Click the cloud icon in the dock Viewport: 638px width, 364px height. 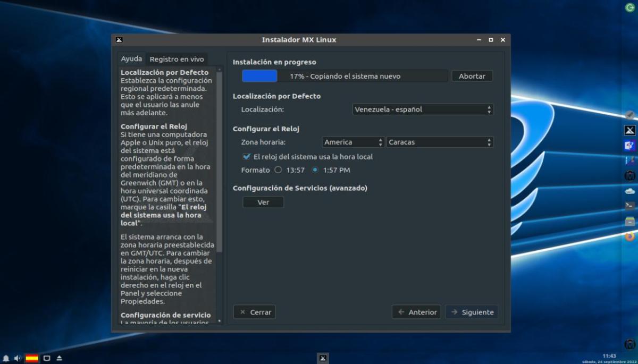click(x=629, y=191)
